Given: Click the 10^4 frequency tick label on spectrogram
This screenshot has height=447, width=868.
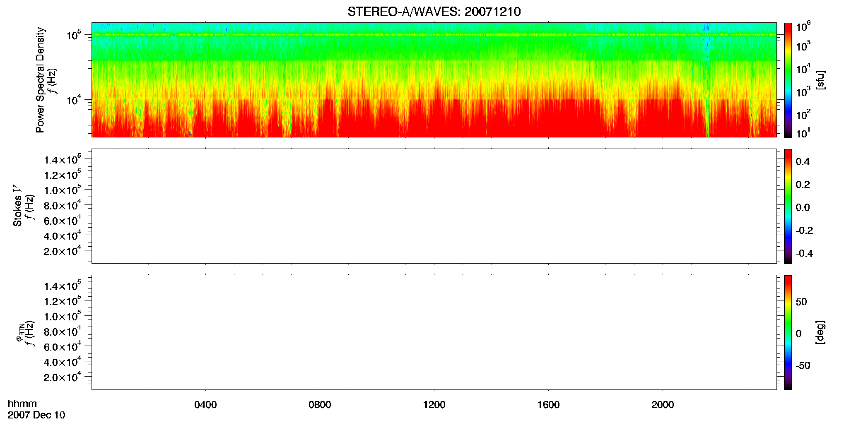Looking at the screenshot, I should click(x=73, y=99).
